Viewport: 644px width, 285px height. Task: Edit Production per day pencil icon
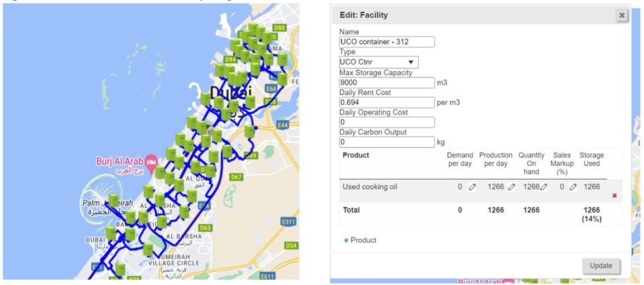511,187
